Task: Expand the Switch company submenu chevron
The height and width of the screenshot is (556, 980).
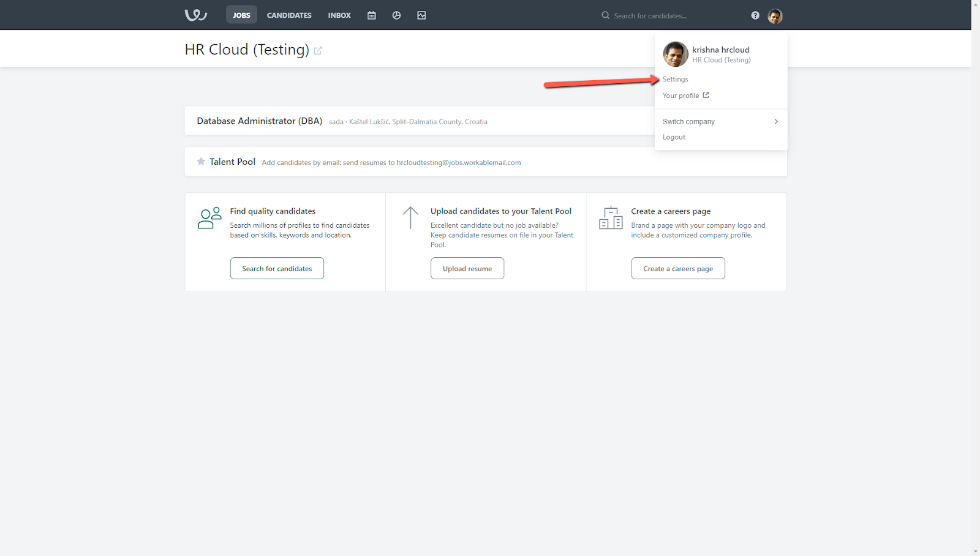Action: coord(776,121)
